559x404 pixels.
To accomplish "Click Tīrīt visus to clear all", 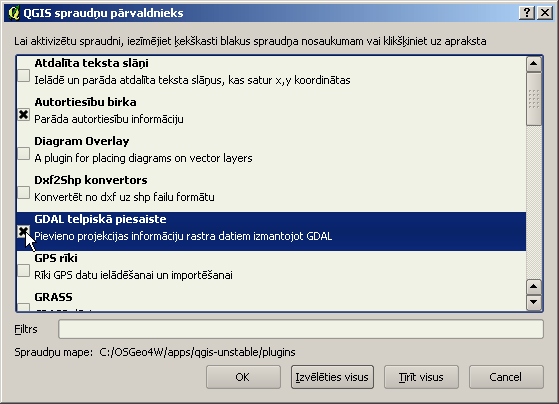I will coord(421,377).
